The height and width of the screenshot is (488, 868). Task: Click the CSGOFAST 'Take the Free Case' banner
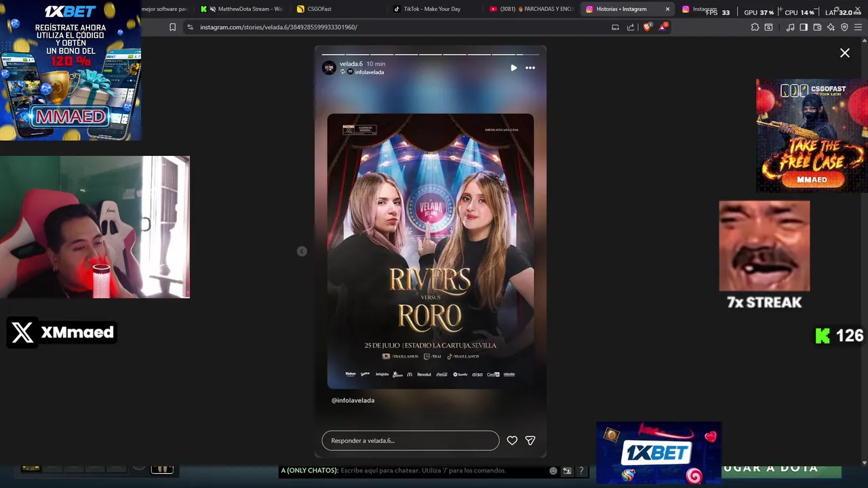(x=812, y=136)
